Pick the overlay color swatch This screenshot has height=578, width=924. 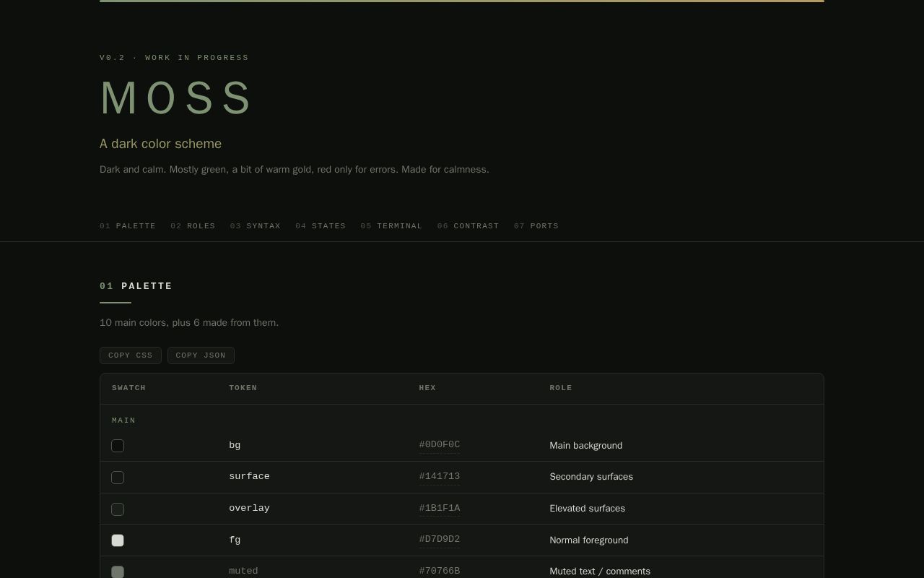[x=118, y=509]
